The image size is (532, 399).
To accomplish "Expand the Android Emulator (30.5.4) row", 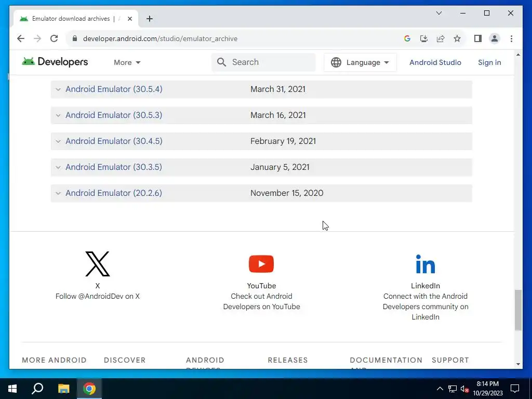I will pyautogui.click(x=58, y=89).
